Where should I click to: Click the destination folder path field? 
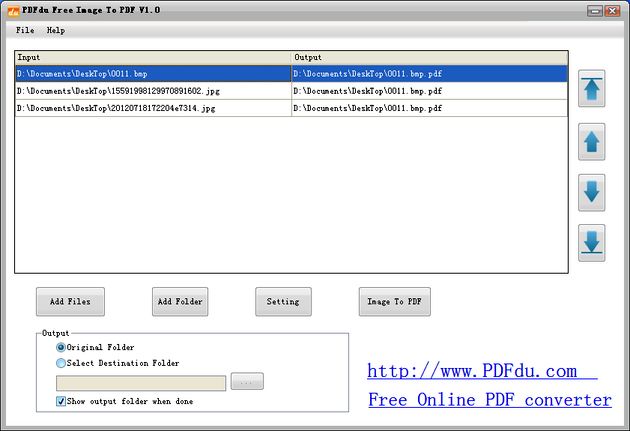pyautogui.click(x=141, y=383)
